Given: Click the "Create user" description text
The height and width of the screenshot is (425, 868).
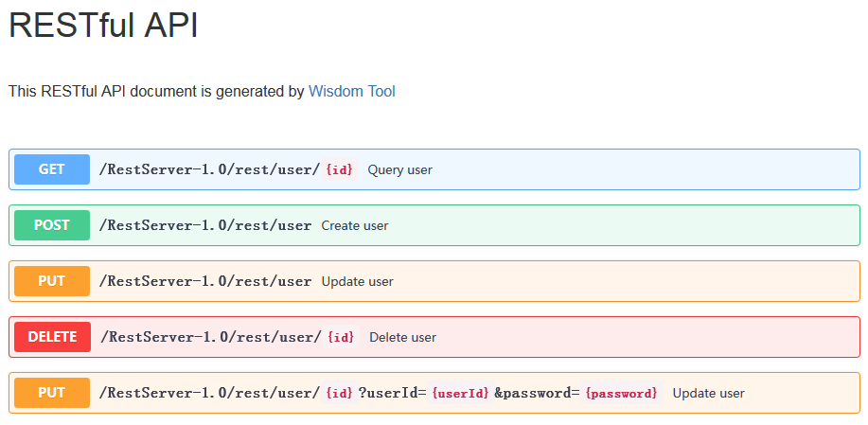Looking at the screenshot, I should 355,226.
